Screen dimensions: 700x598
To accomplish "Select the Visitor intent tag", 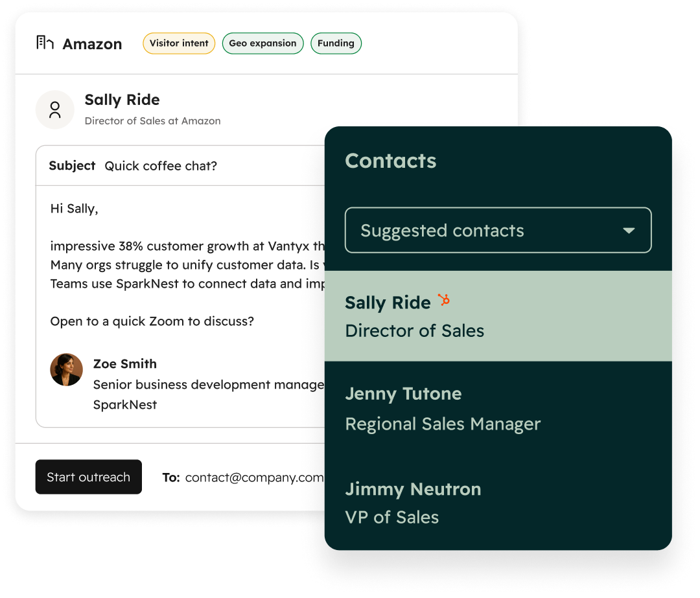I will coord(179,43).
